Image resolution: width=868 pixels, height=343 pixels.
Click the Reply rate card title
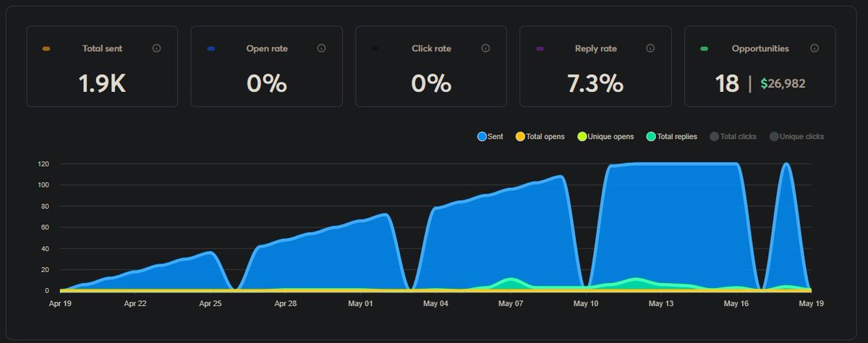coord(595,48)
